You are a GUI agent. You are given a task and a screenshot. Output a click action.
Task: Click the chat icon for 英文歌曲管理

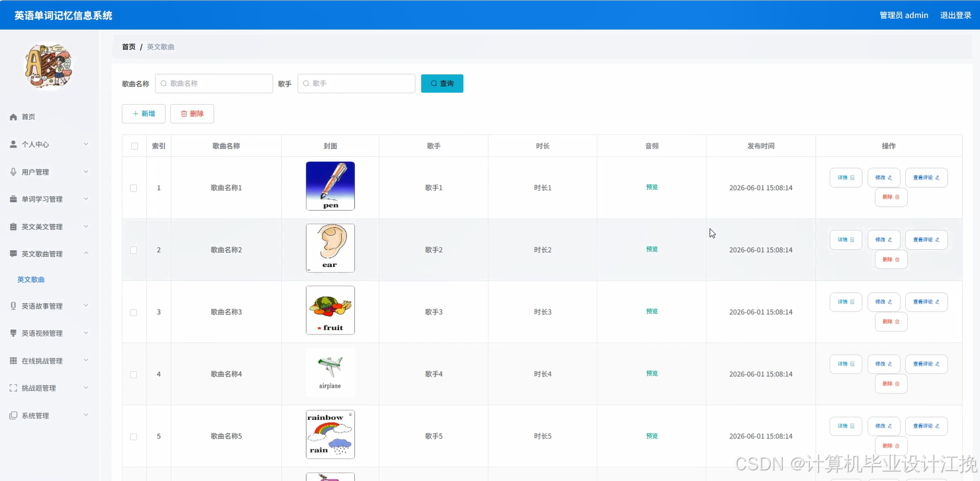[13, 254]
